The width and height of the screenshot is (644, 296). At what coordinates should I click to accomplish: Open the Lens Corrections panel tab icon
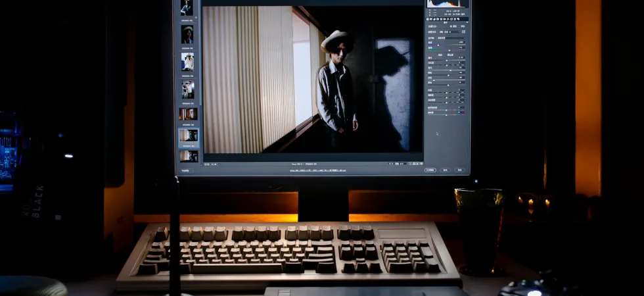point(445,19)
